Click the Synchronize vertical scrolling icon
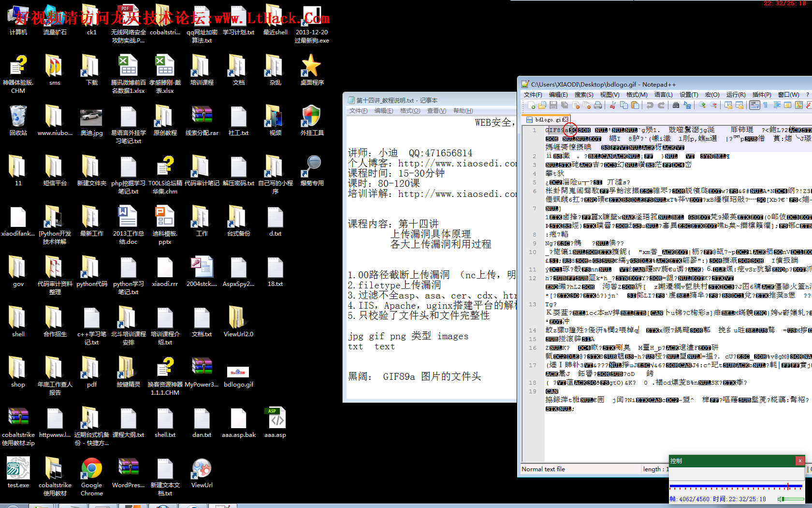The height and width of the screenshot is (508, 812). point(728,105)
